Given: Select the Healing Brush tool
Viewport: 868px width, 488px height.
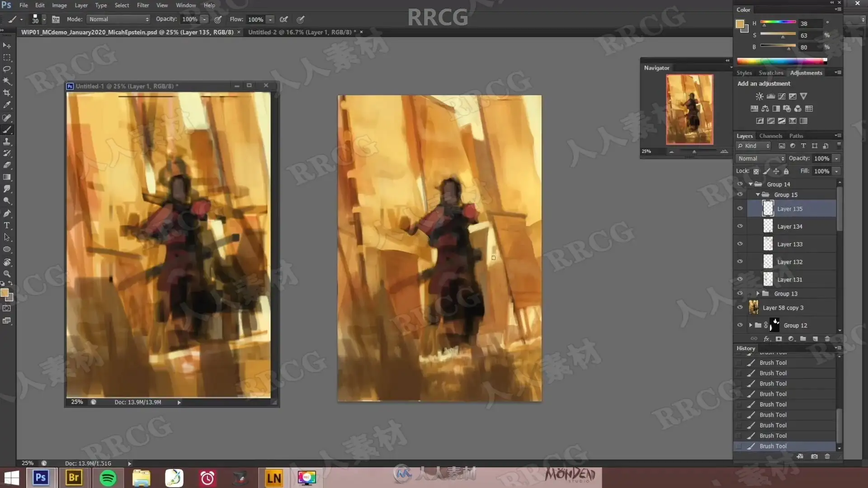Looking at the screenshot, I should pos(7,118).
